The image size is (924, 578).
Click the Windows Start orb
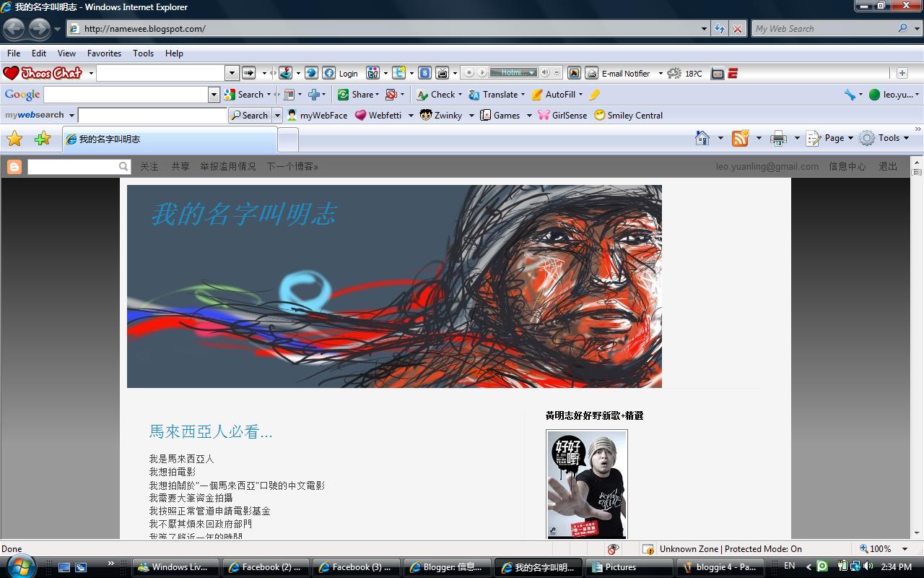coord(19,566)
